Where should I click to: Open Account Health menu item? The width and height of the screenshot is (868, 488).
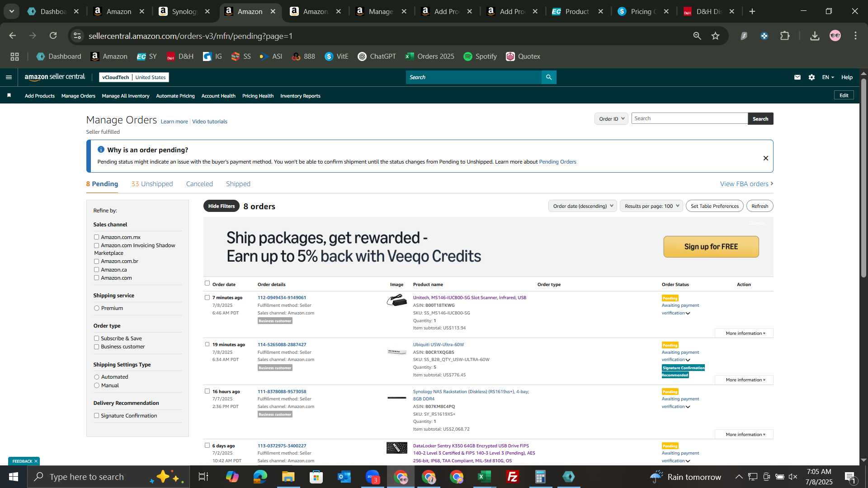(218, 96)
